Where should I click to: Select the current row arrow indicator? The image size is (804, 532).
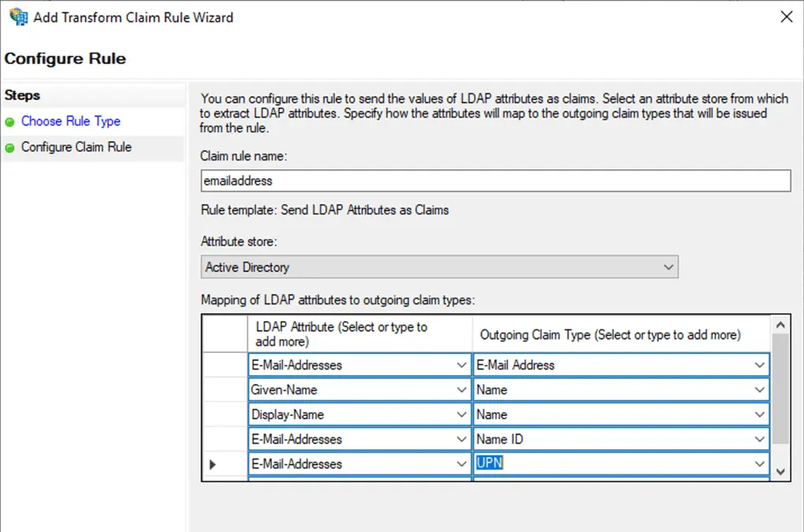click(x=213, y=464)
